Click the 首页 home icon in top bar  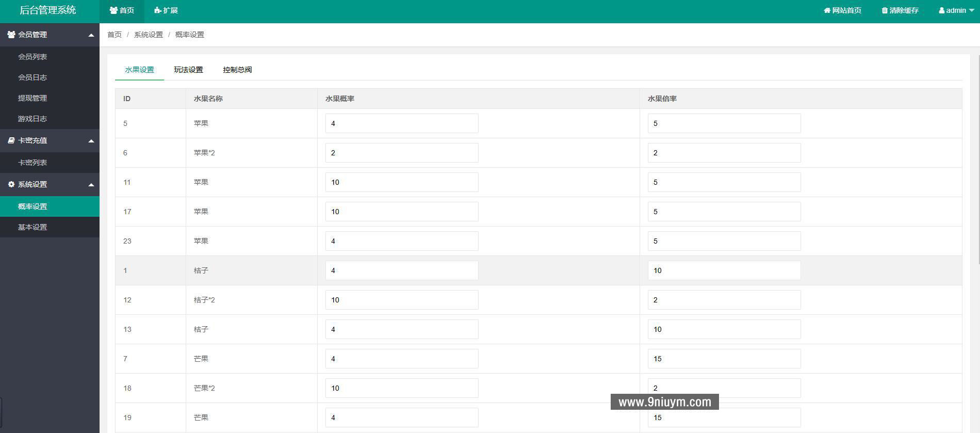113,10
